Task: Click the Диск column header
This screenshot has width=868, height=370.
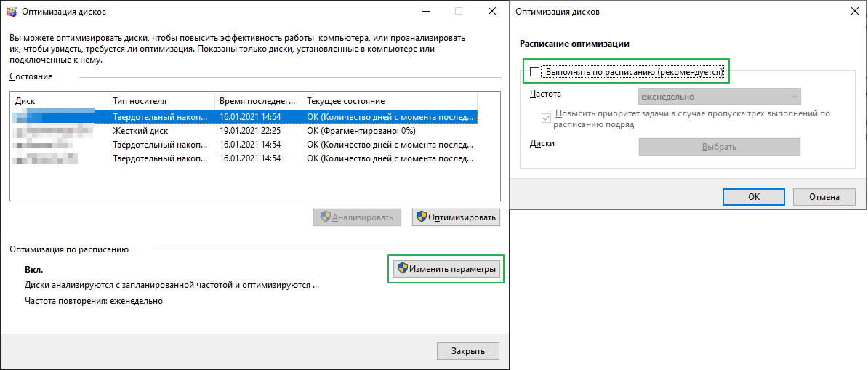Action: pos(58,100)
